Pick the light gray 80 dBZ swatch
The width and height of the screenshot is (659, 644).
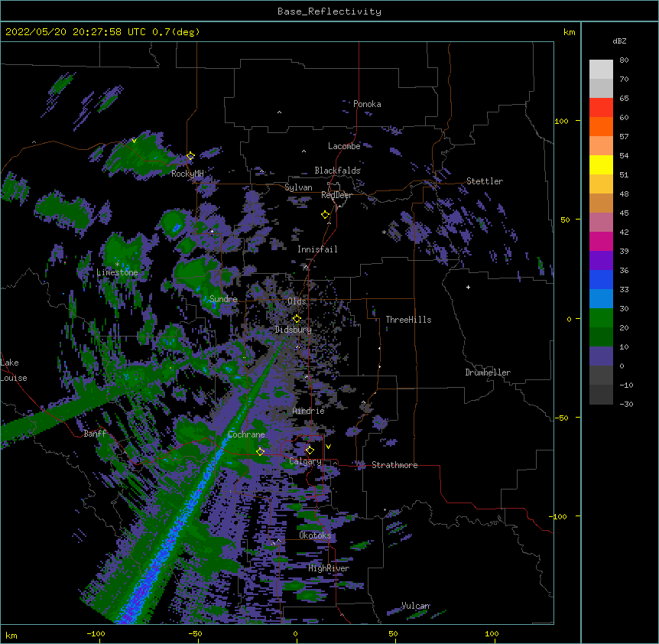601,69
